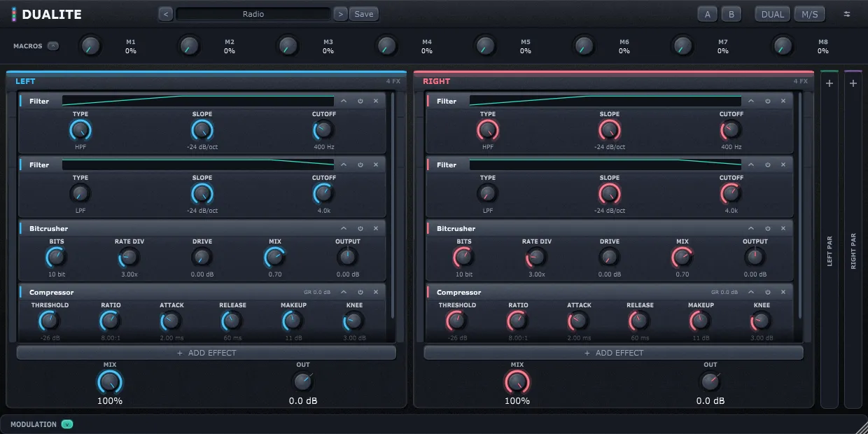The image size is (868, 434).
Task: Click the RIGHT channel header
Action: (x=614, y=81)
